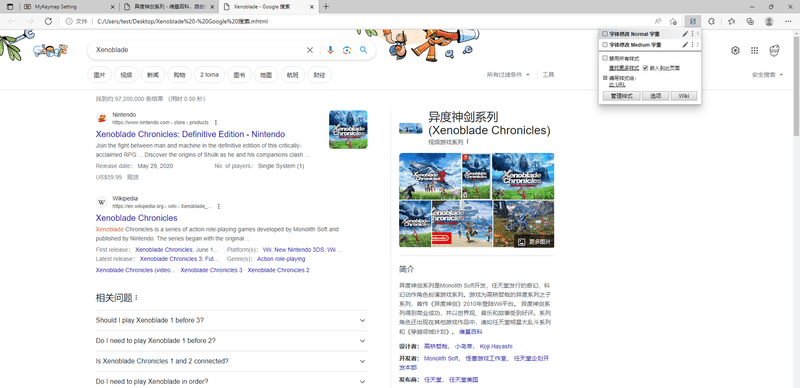This screenshot has width=800, height=388.
Task: Switch to the MyKeymap Setting tab
Action: [x=68, y=7]
